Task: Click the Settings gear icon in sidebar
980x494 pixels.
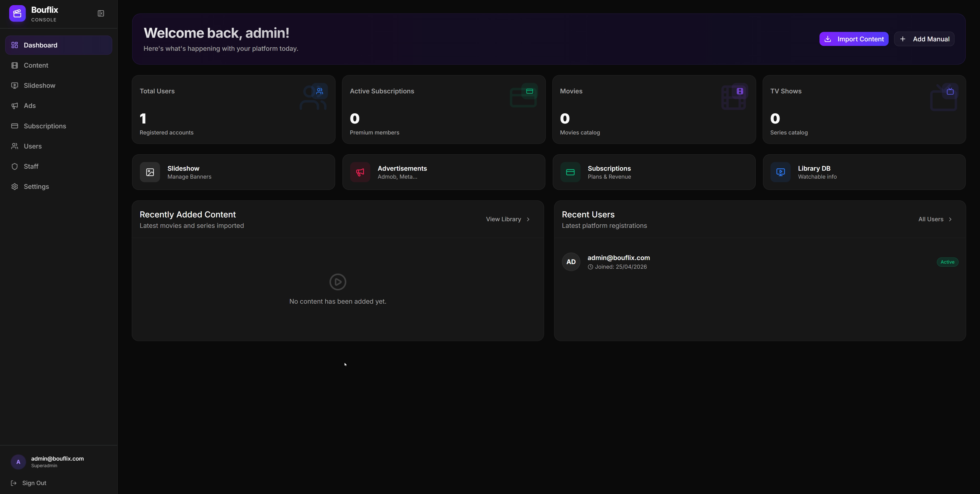Action: pyautogui.click(x=15, y=186)
